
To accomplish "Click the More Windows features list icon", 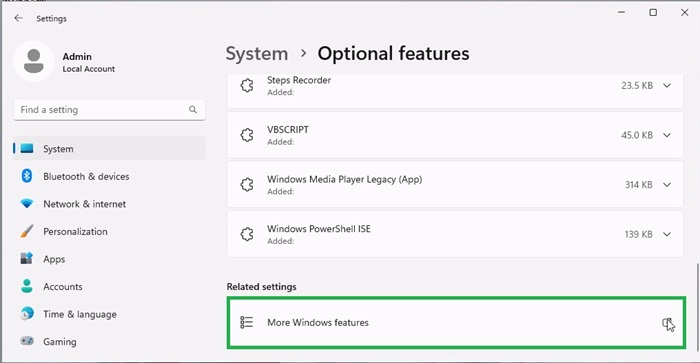I will coord(246,322).
